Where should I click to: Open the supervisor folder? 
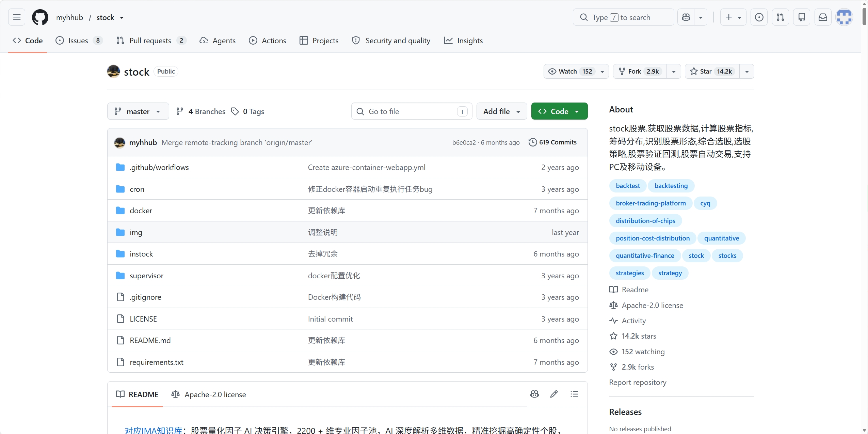146,276
